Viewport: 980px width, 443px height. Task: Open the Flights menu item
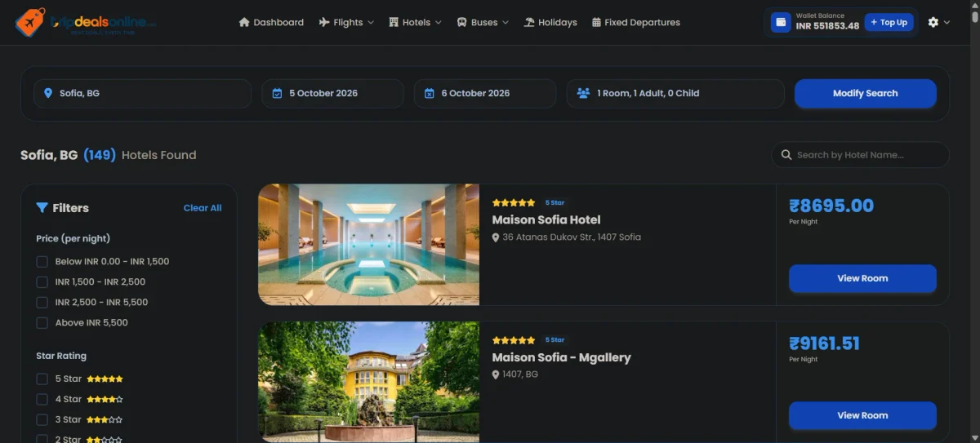(346, 22)
